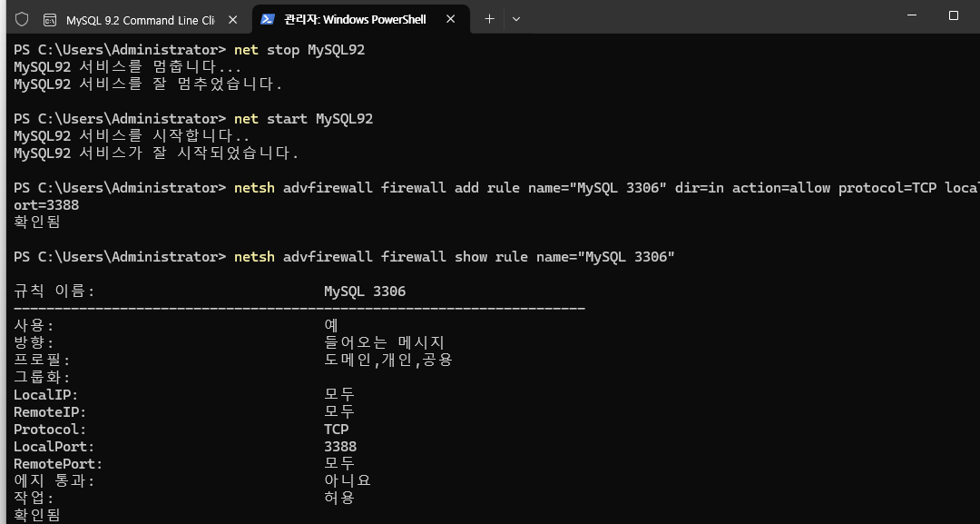Screen dimensions: 980x524
Task: Expand the new tab profile dropdown
Action: pos(516,19)
